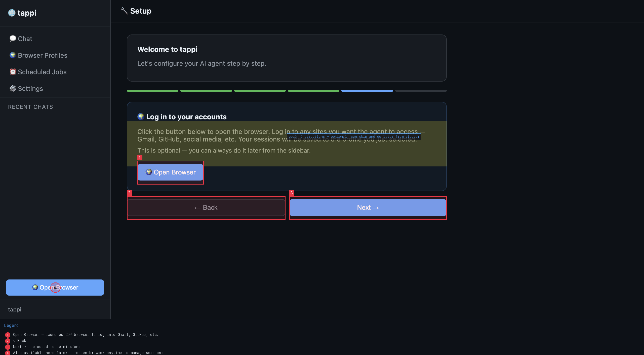Viewport: 644px width, 355px height.
Task: Click the Legend label in the footer
Action: coord(12,325)
